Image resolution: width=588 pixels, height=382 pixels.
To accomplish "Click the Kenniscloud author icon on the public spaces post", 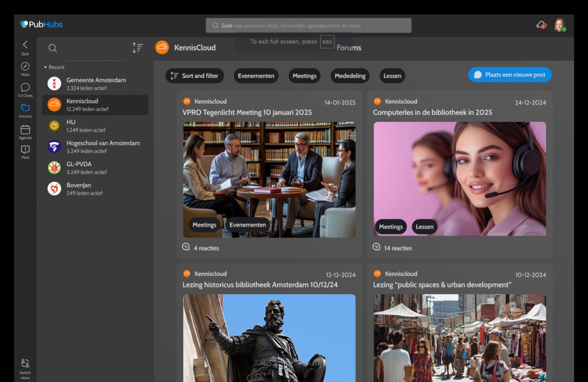I will tap(377, 273).
